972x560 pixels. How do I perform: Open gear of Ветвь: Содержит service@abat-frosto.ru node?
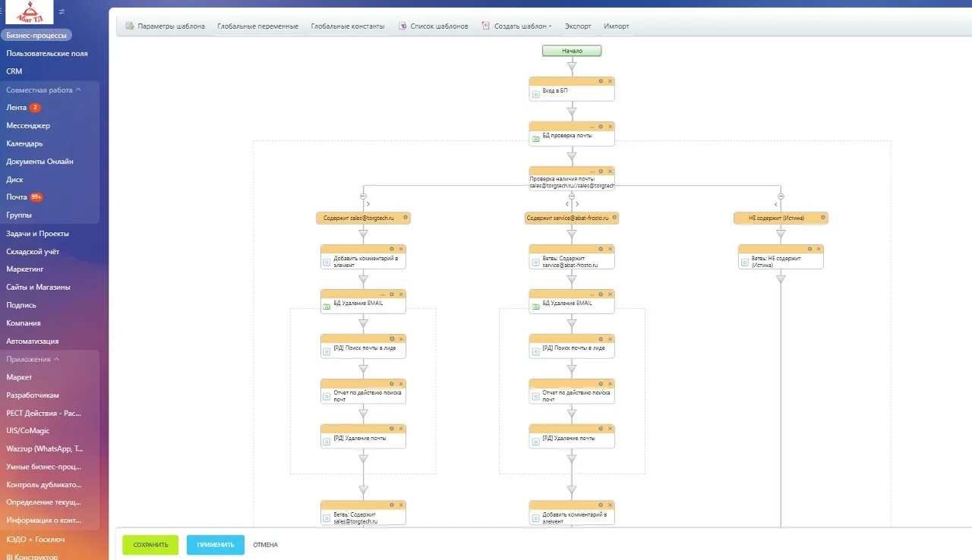point(601,249)
